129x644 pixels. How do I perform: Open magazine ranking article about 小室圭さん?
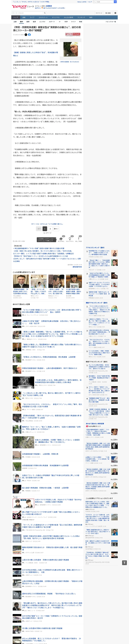click(99, 322)
